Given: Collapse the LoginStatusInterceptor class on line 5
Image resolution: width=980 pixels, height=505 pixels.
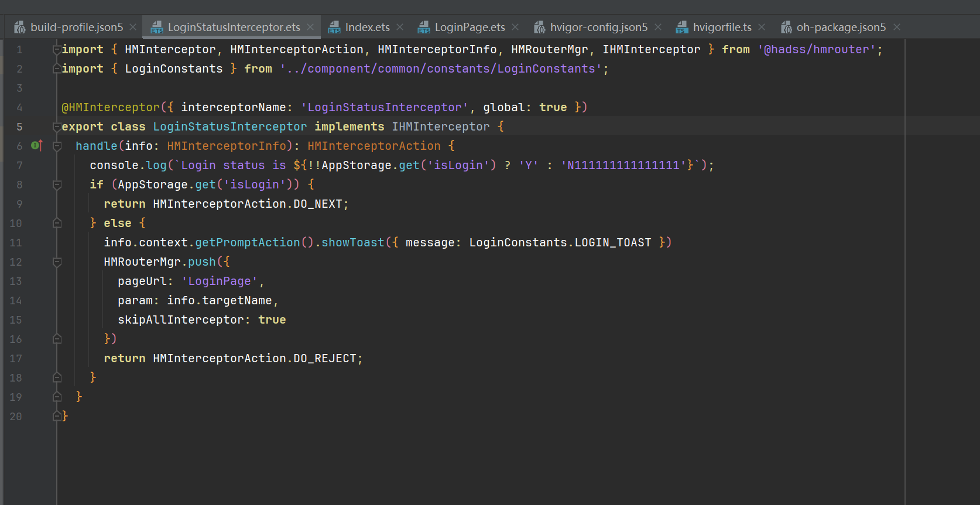Looking at the screenshot, I should [57, 127].
